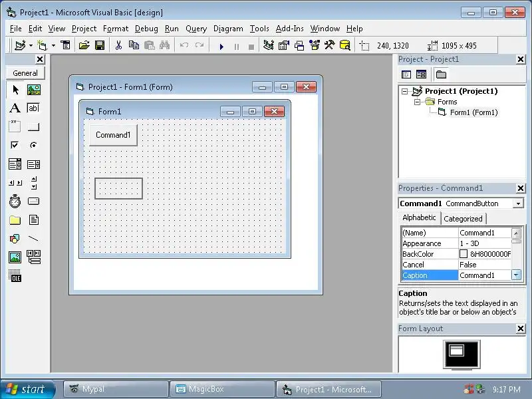The image size is (532, 399).
Task: Select the DirListBox folder control tool
Action: (x=15, y=220)
